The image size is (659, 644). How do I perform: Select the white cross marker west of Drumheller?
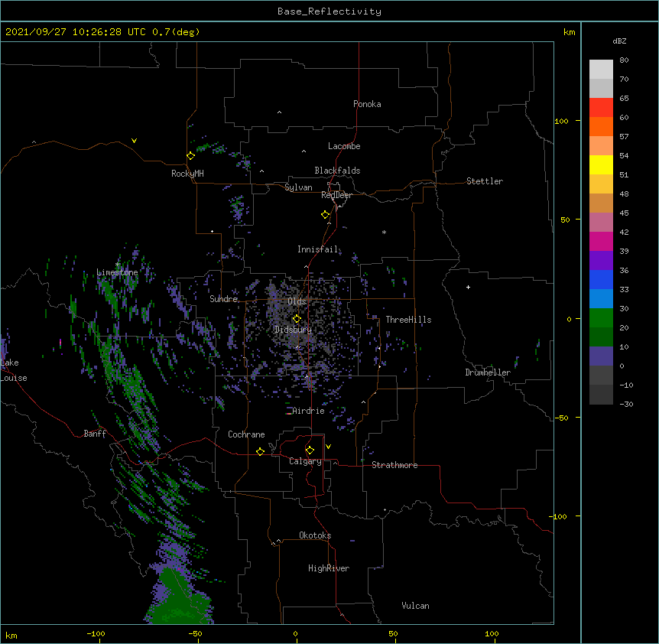[x=468, y=287]
